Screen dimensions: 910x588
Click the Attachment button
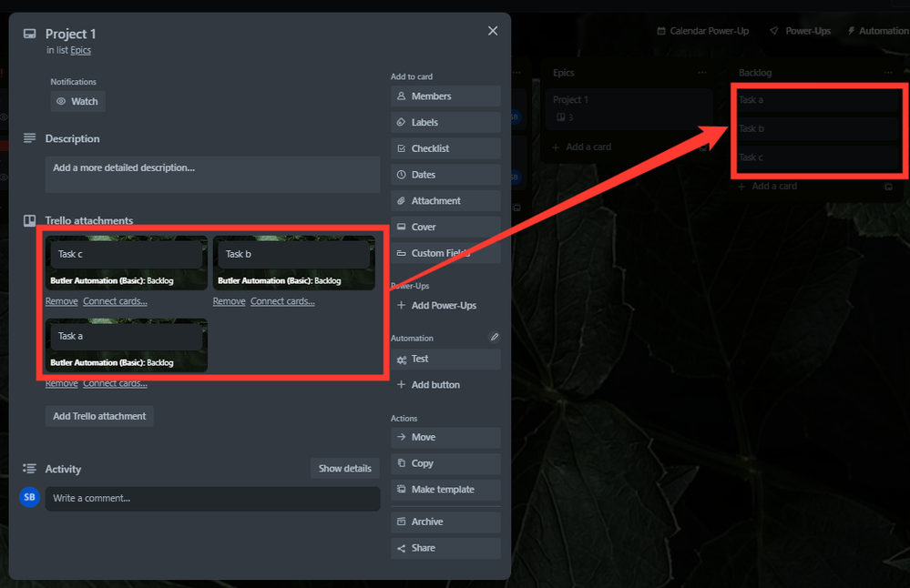click(x=445, y=200)
